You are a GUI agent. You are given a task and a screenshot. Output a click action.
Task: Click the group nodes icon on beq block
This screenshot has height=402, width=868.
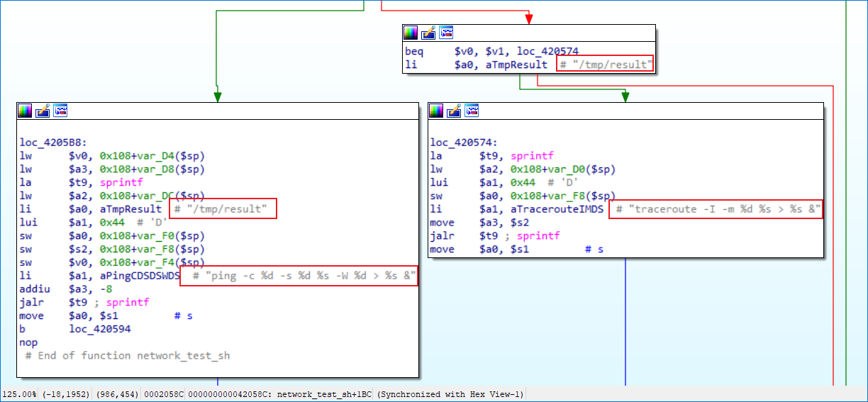point(446,33)
